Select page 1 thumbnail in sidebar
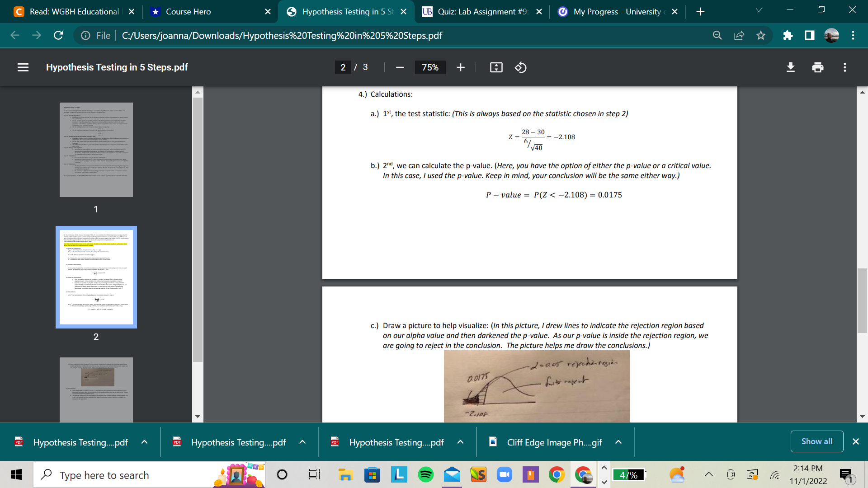This screenshot has width=868, height=488. click(x=96, y=150)
